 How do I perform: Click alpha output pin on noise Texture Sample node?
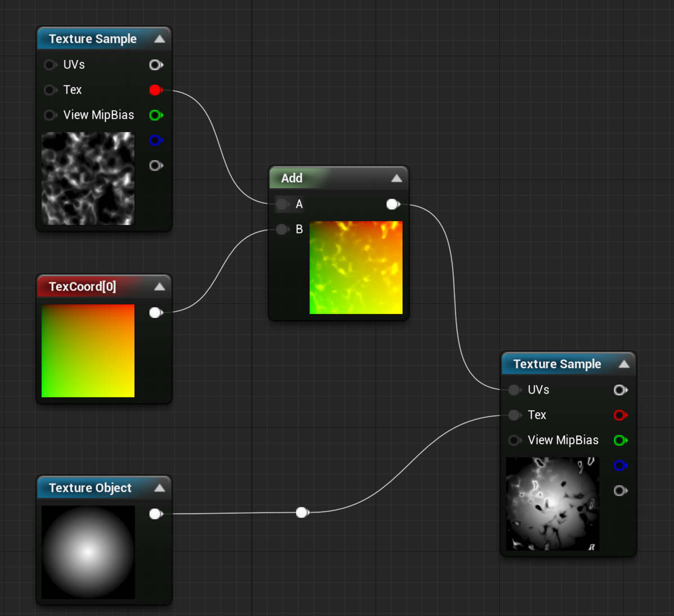pos(156,166)
